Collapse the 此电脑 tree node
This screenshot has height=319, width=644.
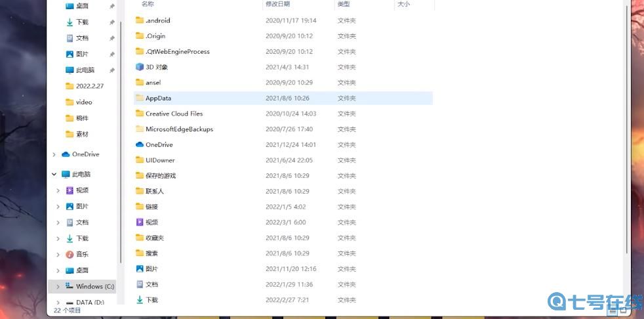54,174
